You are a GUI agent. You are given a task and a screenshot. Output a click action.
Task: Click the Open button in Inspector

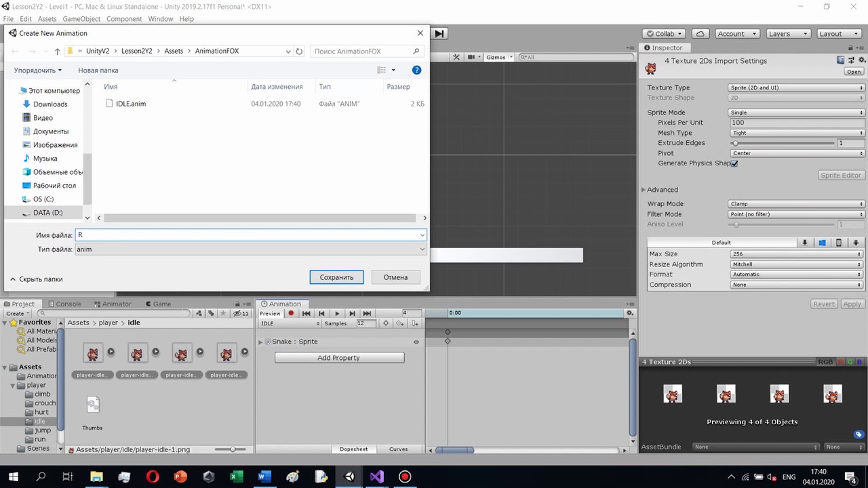point(854,72)
